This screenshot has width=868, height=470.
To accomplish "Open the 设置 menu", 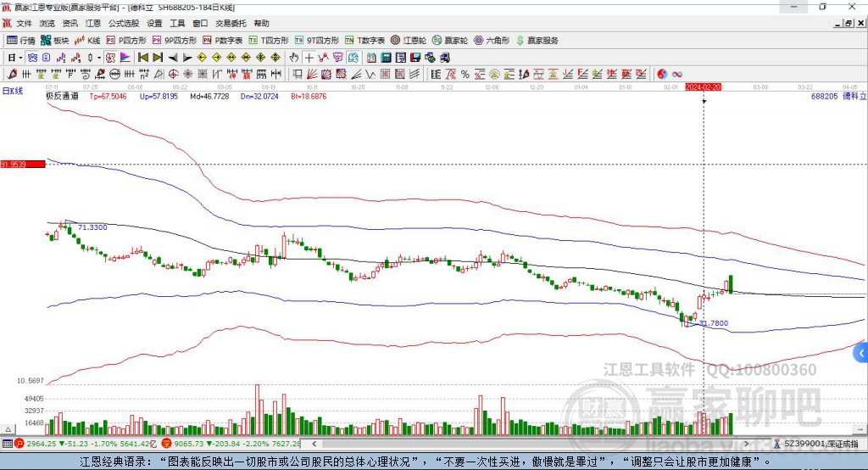I will pos(154,23).
